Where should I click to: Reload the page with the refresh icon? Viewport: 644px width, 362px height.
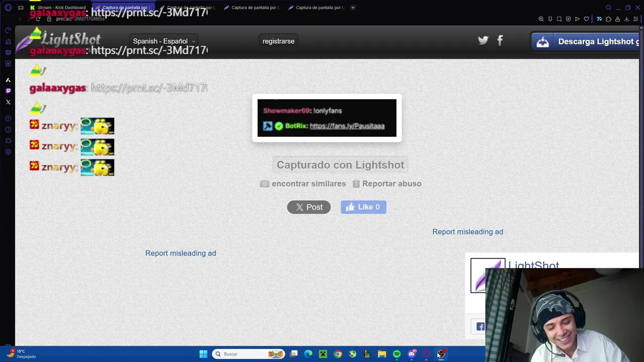point(38,19)
